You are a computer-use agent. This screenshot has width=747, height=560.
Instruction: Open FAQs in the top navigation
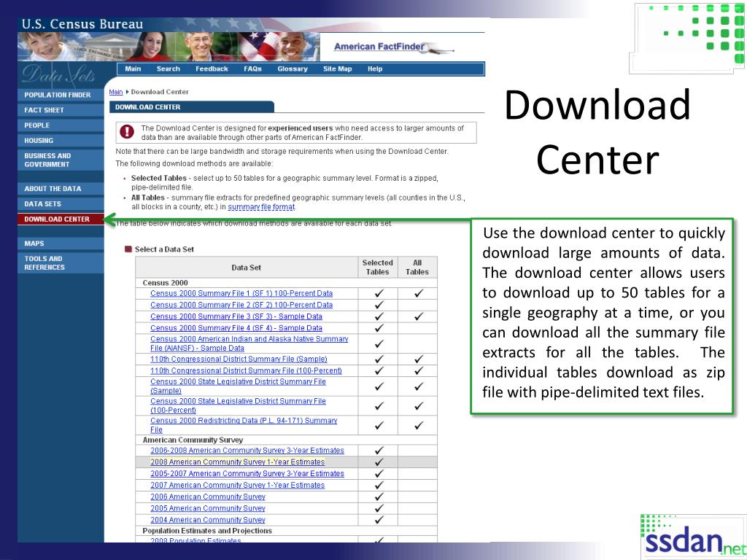point(252,69)
